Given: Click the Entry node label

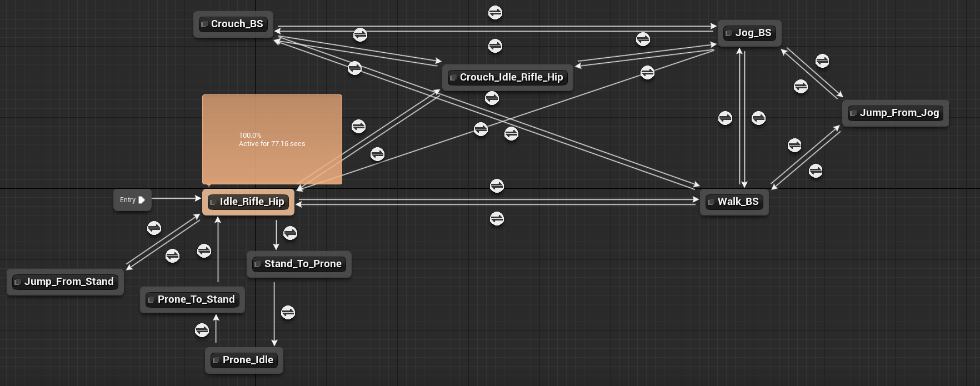Looking at the screenshot, I should [128, 200].
